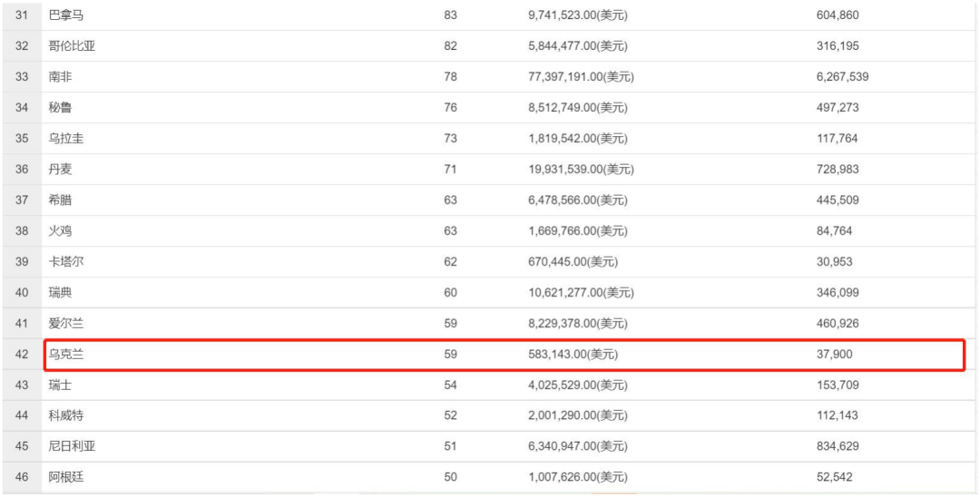Select amount 8,512,749.00(美元)

577,108
